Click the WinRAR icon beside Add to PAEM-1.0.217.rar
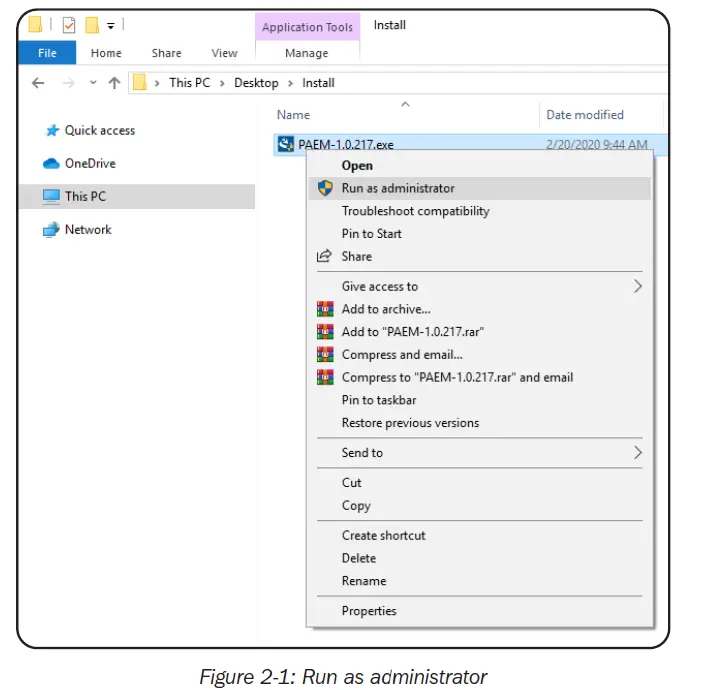Image resolution: width=701 pixels, height=690 pixels. pos(325,331)
